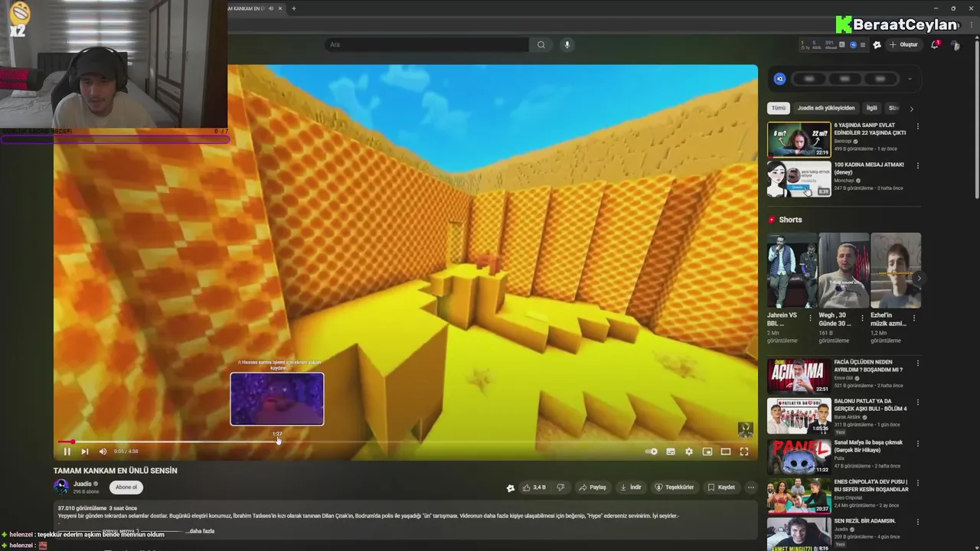Open 'FACİA ÜÇLÜDEN NEDEN AYRILDIM' video
This screenshot has width=980, height=551.
click(799, 376)
